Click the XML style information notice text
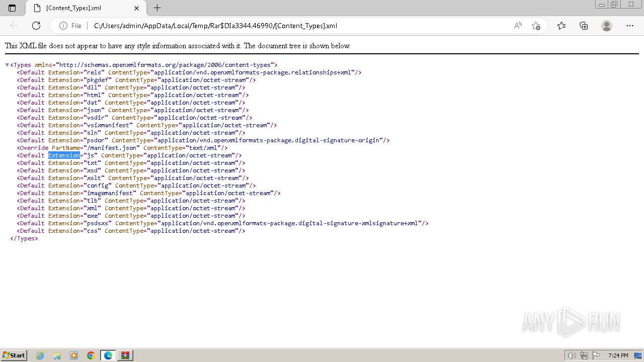The height and width of the screenshot is (362, 644). pos(178,46)
